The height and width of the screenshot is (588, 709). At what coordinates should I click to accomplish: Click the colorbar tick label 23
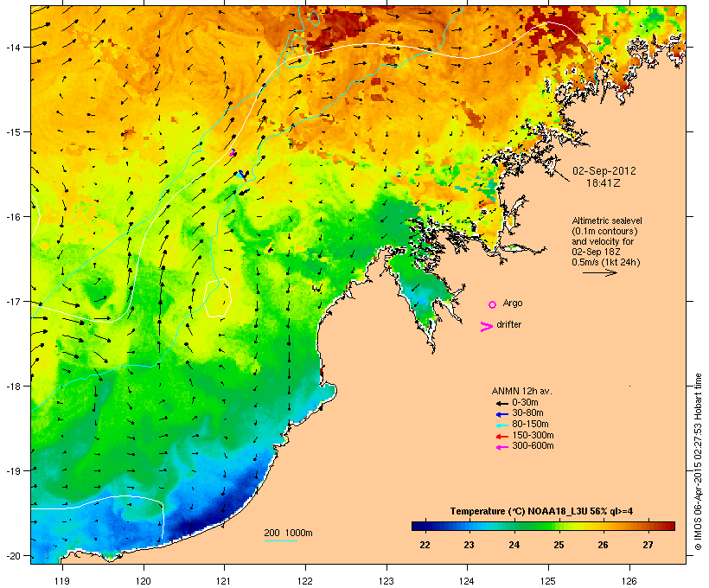click(x=469, y=545)
